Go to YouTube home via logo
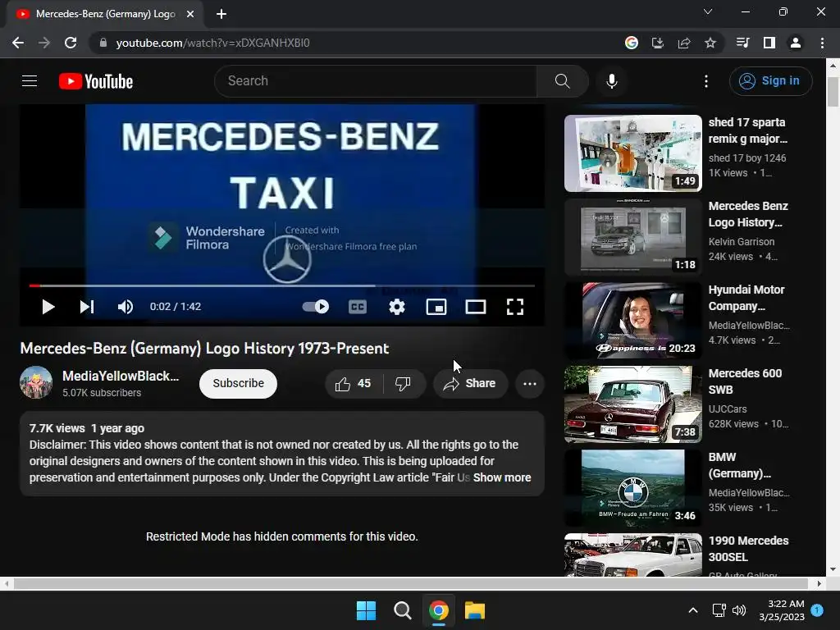 pyautogui.click(x=96, y=81)
